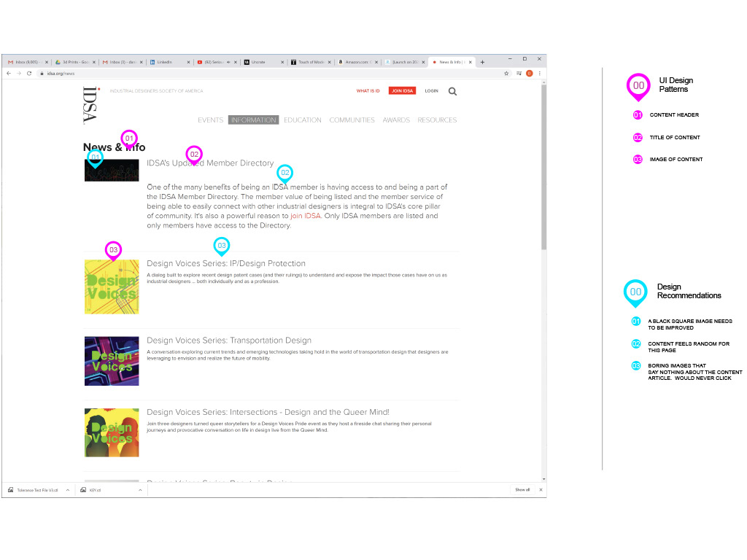Close the Amazon.com tab
Image resolution: width=747 pixels, height=560 pixels.
376,62
